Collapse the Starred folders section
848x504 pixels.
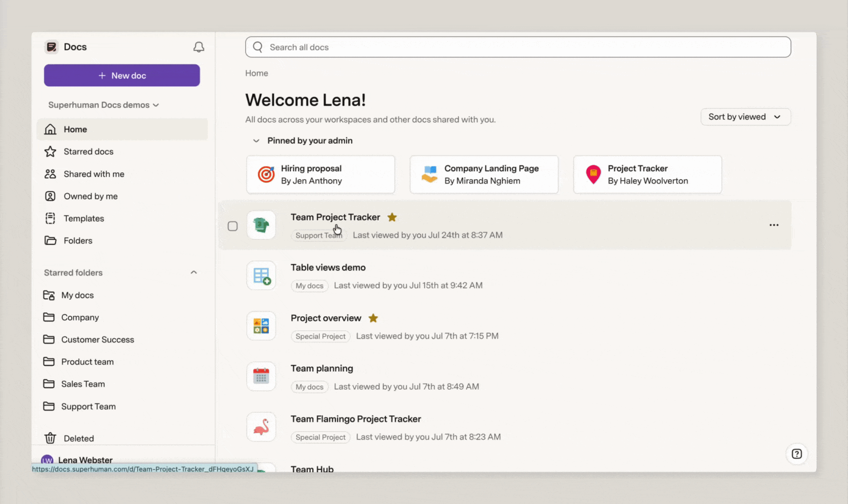coord(194,273)
